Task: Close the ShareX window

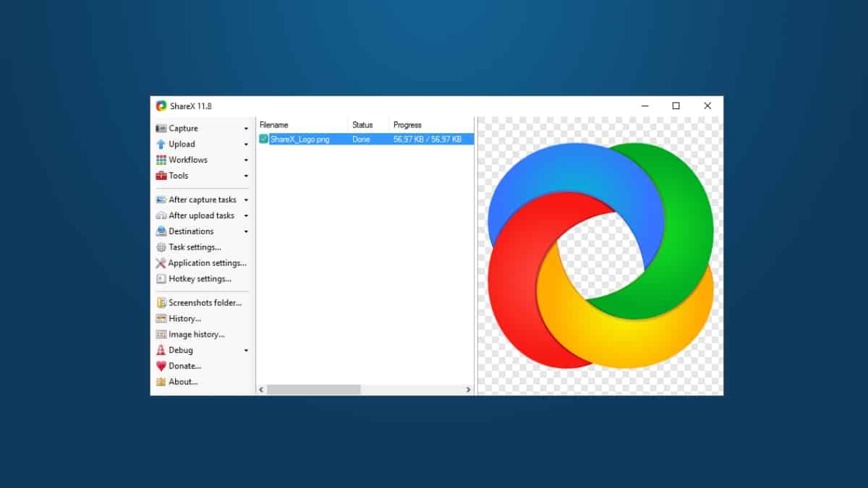Action: point(707,106)
